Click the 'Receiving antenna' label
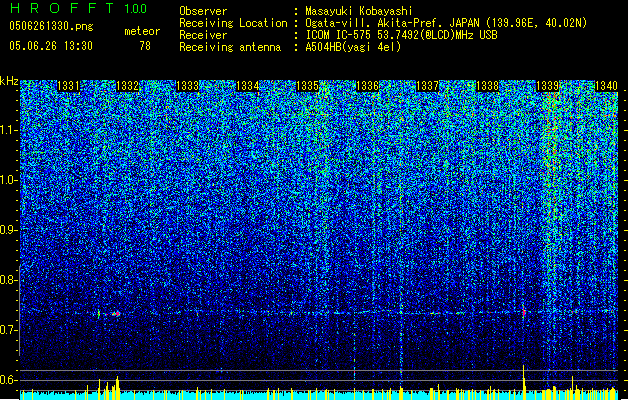The image size is (629, 400). [x=230, y=47]
